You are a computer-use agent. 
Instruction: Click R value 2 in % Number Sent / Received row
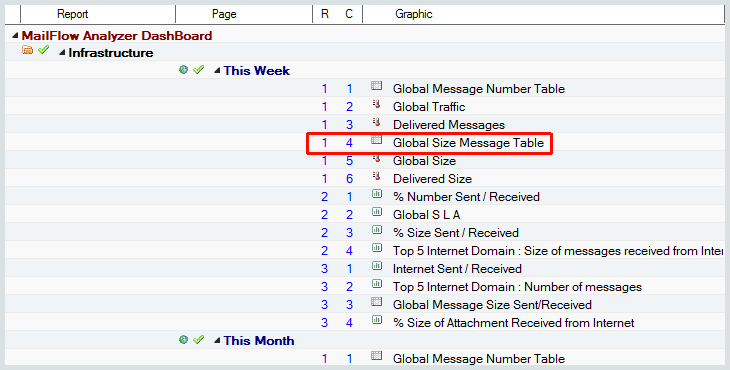pos(324,197)
